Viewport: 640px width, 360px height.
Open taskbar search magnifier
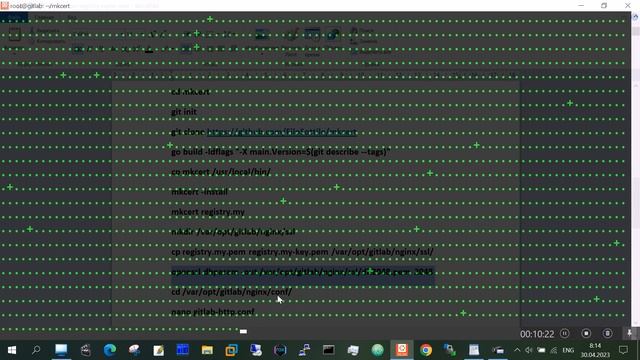36,350
